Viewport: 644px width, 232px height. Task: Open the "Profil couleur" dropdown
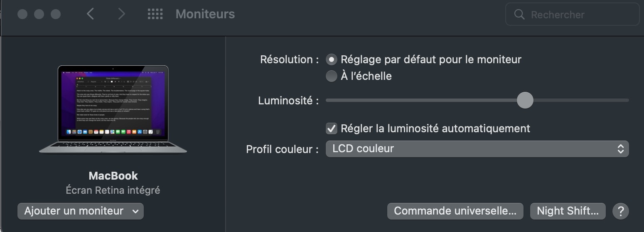click(x=477, y=149)
